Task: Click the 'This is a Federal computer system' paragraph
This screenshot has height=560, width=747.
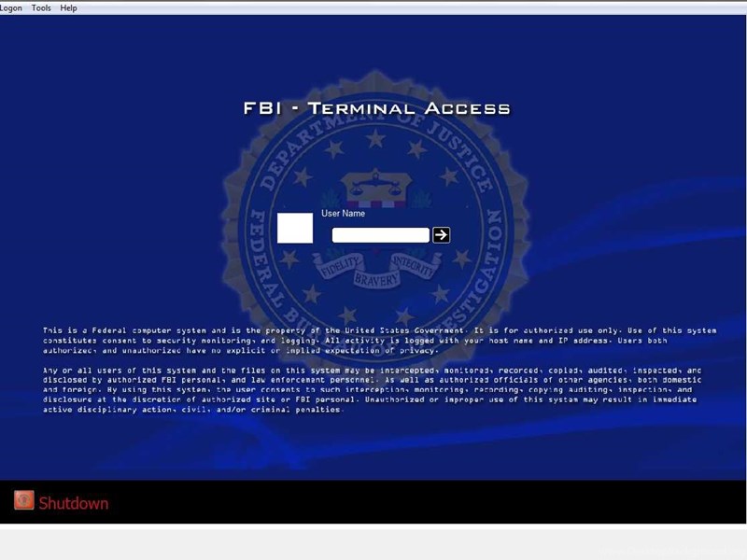Action: coord(380,341)
